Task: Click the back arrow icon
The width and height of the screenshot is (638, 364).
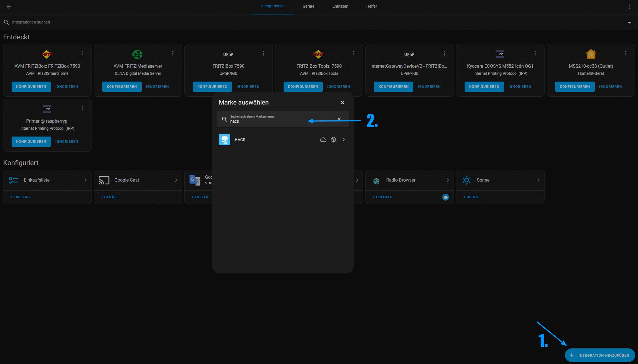Action: (9, 6)
